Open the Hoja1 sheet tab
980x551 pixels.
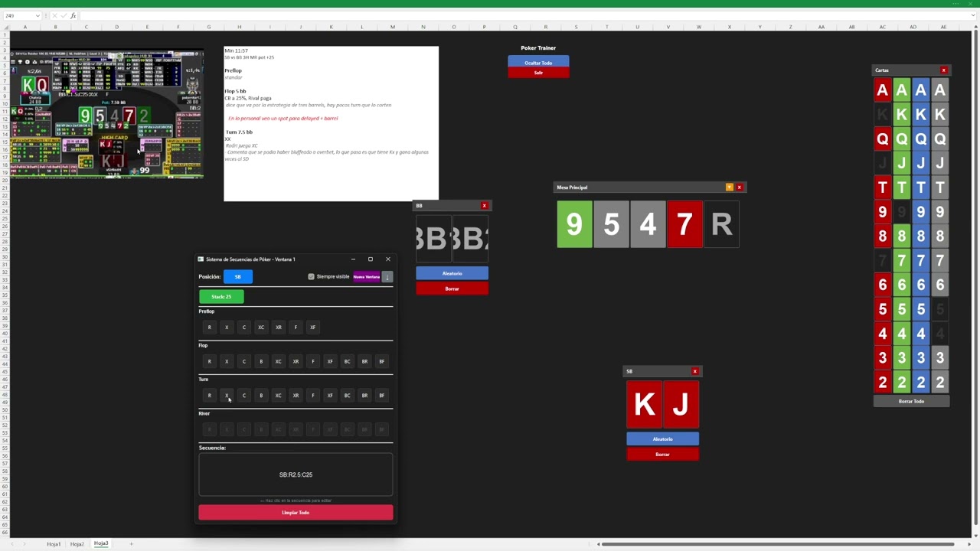54,544
